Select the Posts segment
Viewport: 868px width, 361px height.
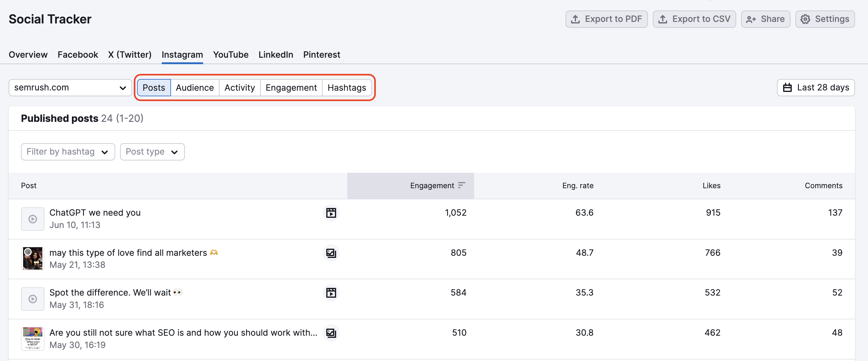pos(154,88)
